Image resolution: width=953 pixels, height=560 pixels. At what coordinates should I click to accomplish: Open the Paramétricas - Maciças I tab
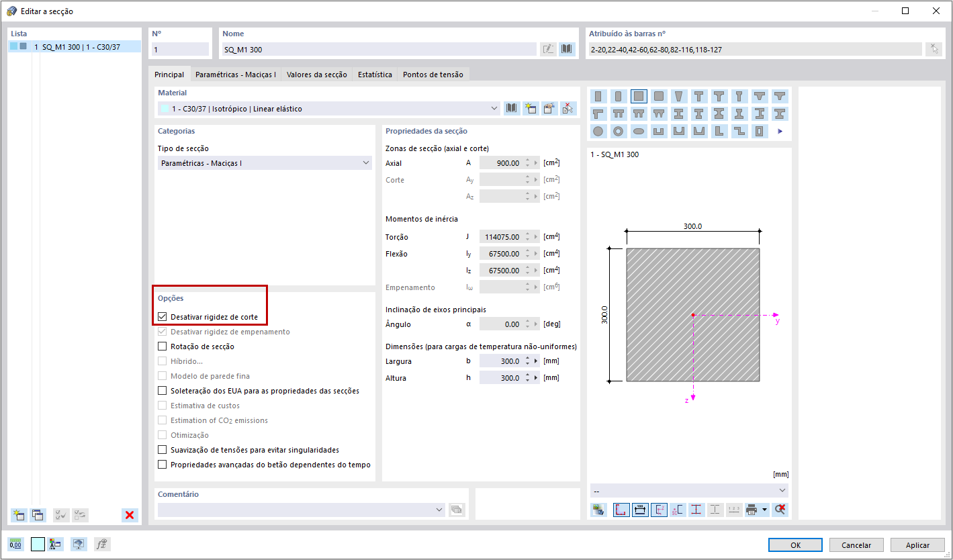click(236, 75)
